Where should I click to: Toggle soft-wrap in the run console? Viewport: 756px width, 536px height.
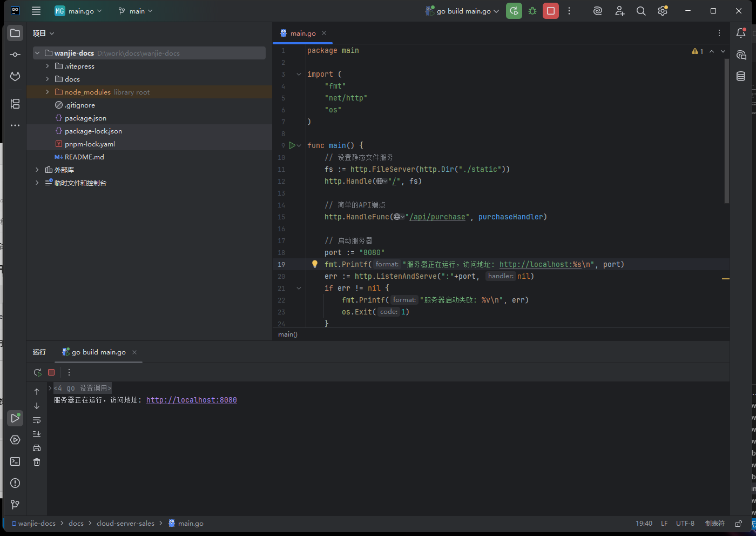click(37, 420)
